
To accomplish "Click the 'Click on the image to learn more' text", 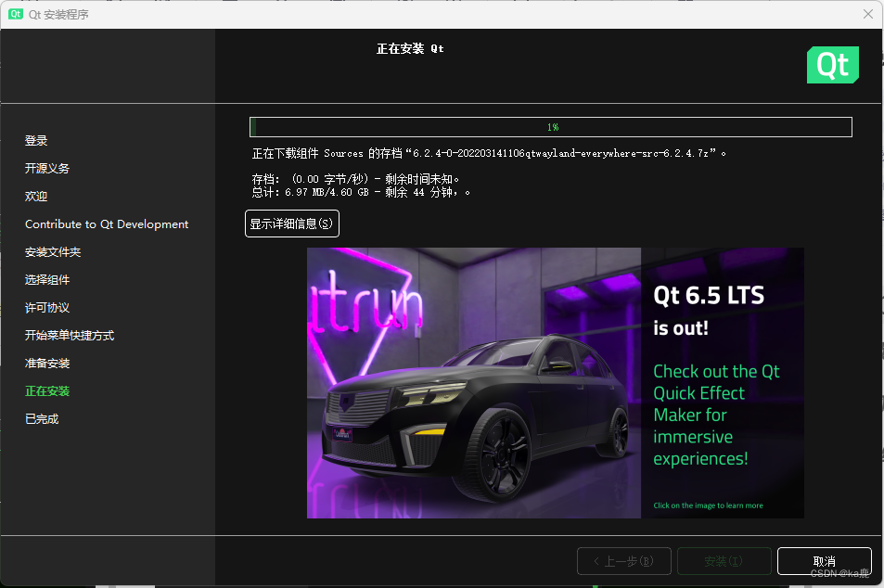I will point(708,505).
